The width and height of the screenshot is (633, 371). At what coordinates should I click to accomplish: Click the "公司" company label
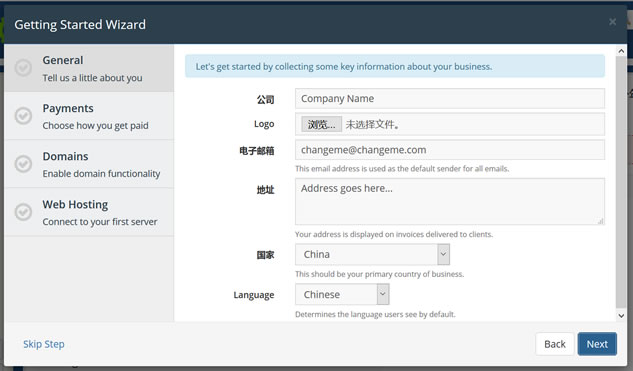click(265, 99)
